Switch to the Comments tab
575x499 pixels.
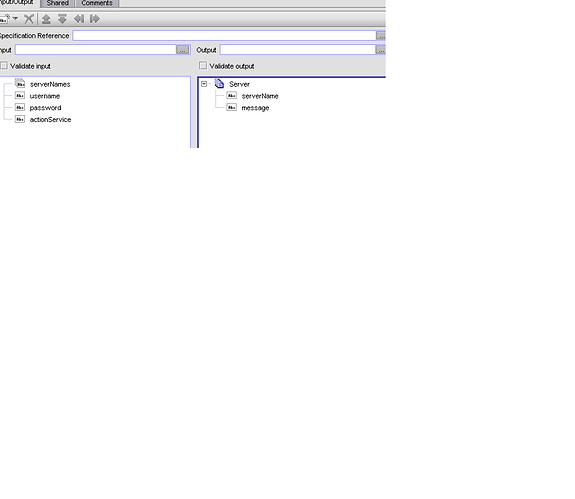pyautogui.click(x=97, y=3)
